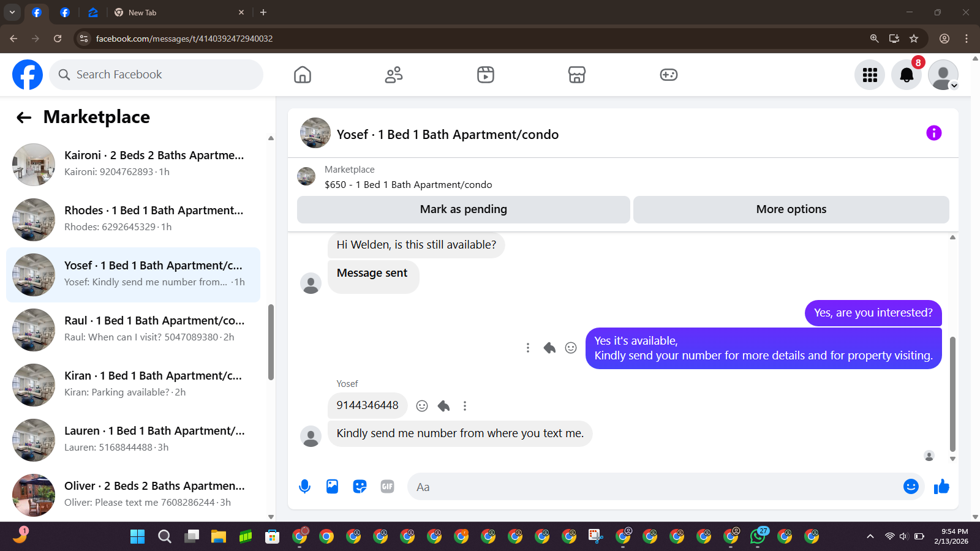Click the 'Yes, are you interested?' message

point(873,313)
